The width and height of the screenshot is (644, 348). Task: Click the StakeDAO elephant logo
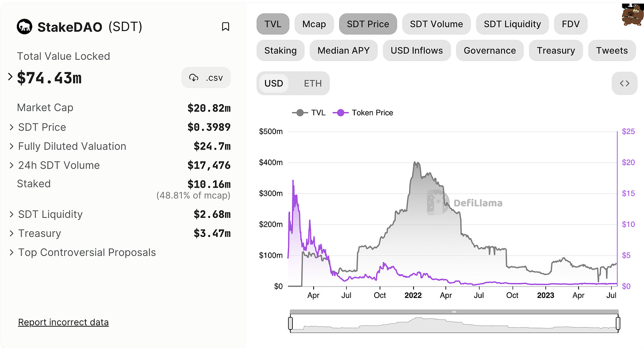click(24, 27)
